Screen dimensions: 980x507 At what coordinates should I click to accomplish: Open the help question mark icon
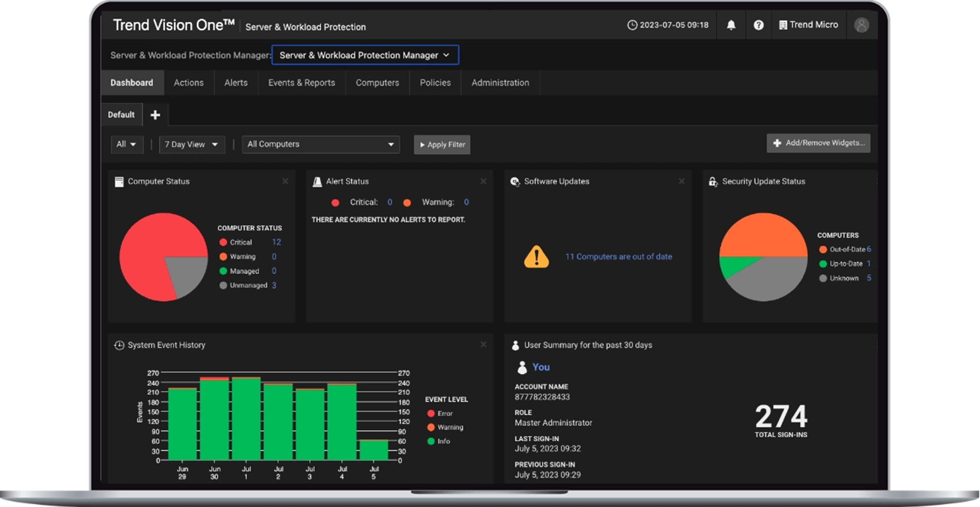click(x=758, y=25)
